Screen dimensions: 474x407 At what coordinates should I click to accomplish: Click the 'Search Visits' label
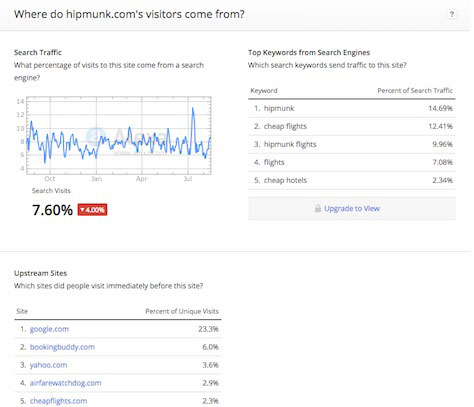(51, 191)
